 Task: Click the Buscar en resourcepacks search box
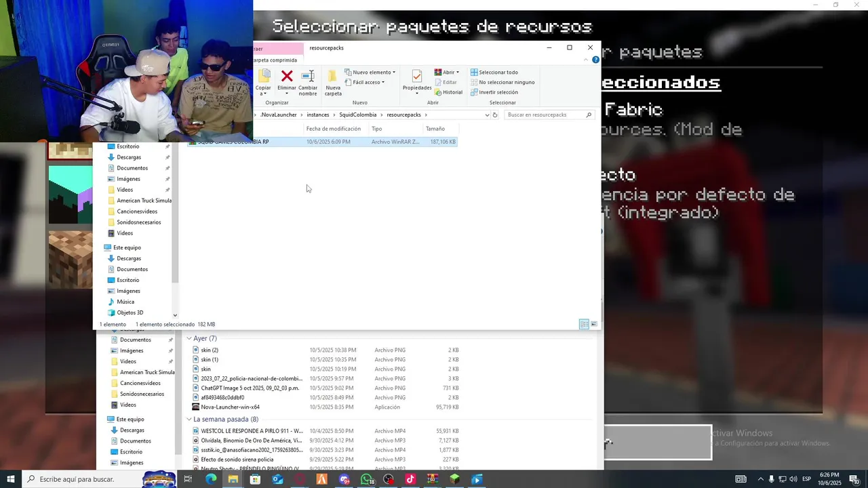tap(549, 115)
